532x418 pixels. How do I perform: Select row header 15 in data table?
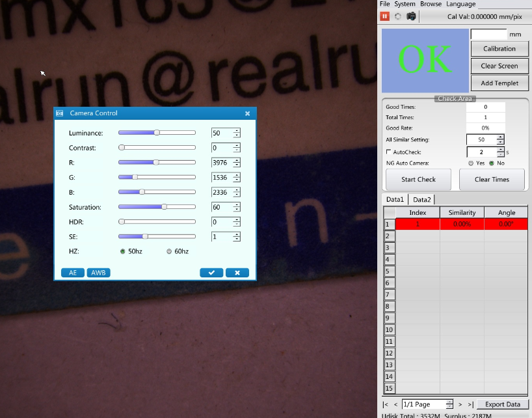tap(389, 388)
